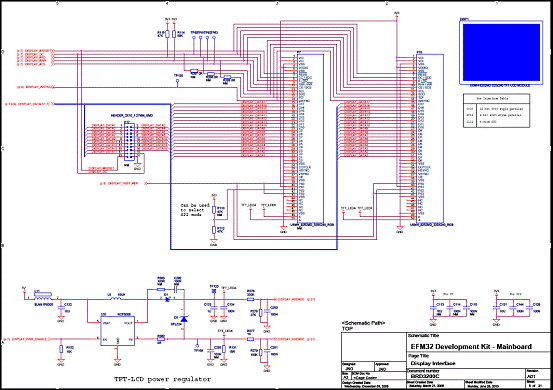Click the "TFT-LCD power regulator" caption text
Viewport: 553px width, 390px height.
coord(163,379)
